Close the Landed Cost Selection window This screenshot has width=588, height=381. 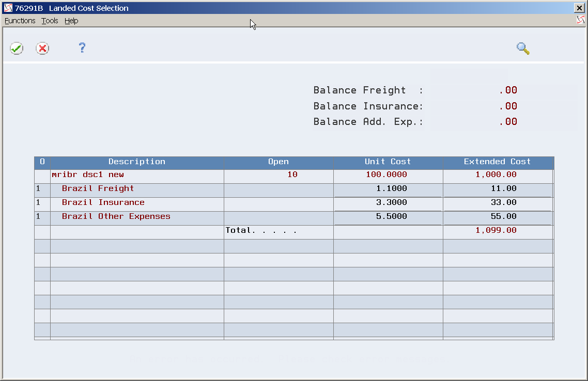coord(579,8)
